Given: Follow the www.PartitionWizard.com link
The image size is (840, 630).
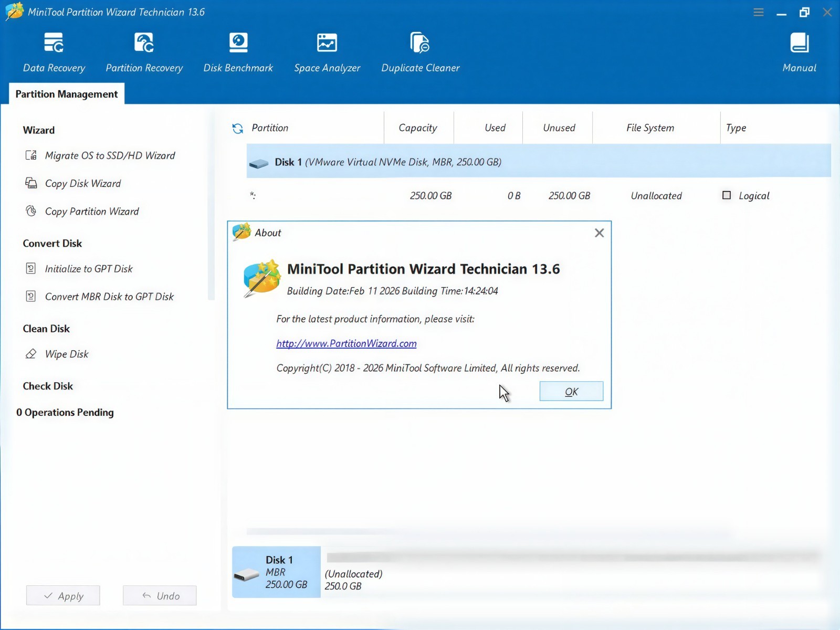Looking at the screenshot, I should point(346,343).
